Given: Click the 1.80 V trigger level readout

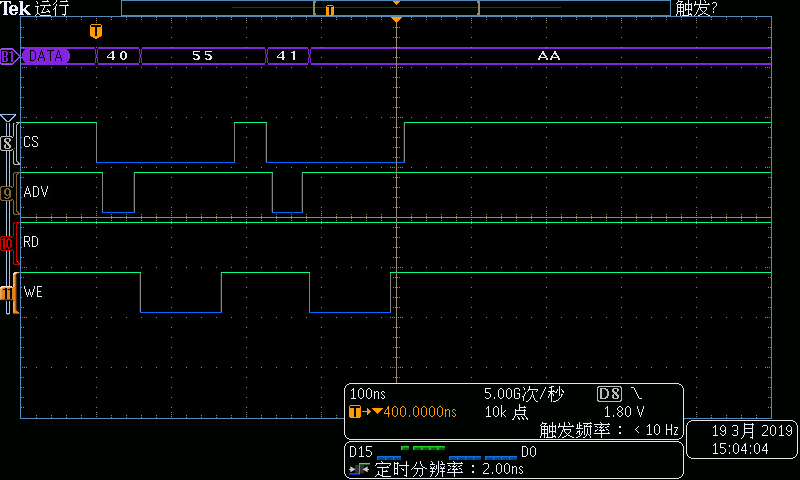Looking at the screenshot, I should (623, 412).
